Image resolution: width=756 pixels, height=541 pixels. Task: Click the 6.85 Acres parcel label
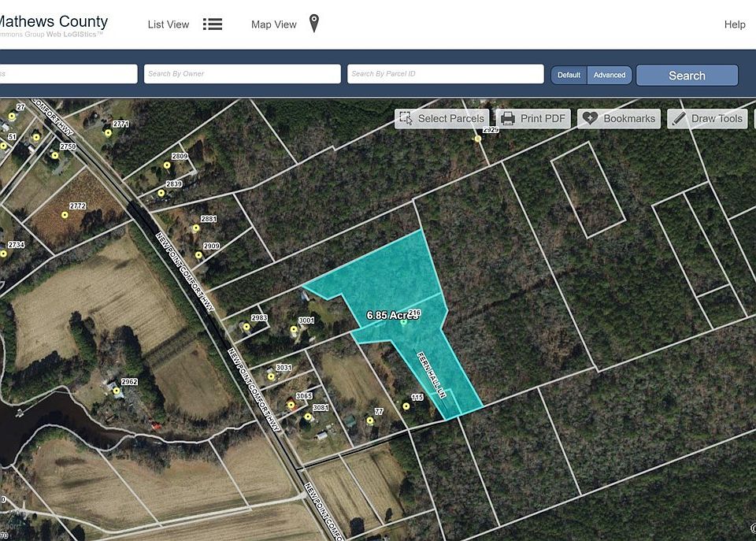pos(392,315)
